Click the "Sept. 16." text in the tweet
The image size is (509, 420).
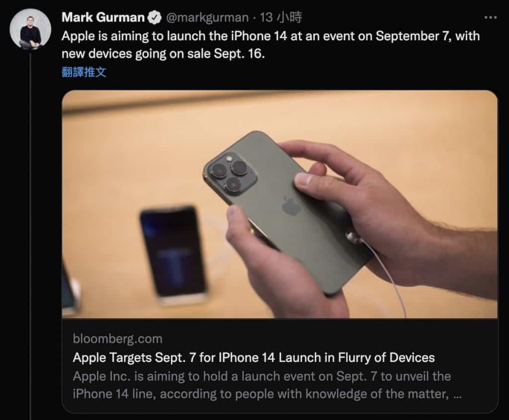239,54
